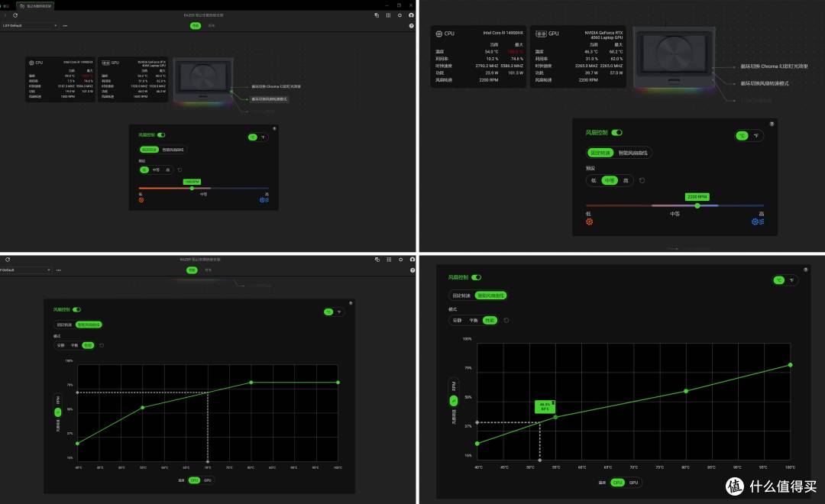
Task: Open L2F Default profile dropdown in 低-preset window
Action: coord(30,26)
